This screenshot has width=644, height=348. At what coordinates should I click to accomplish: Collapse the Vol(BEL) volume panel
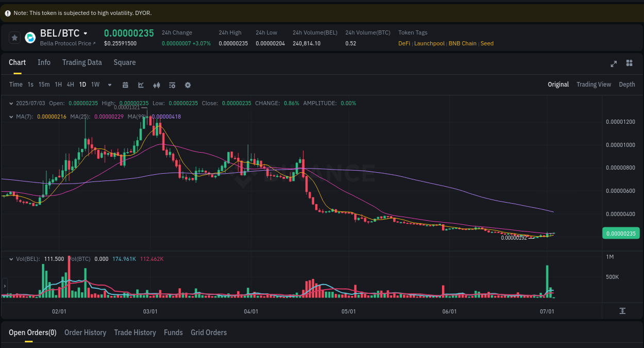click(x=11, y=259)
